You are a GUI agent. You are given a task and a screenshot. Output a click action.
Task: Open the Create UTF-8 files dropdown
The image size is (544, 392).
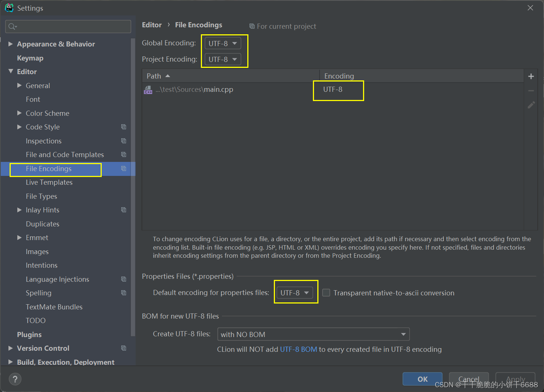tap(313, 334)
